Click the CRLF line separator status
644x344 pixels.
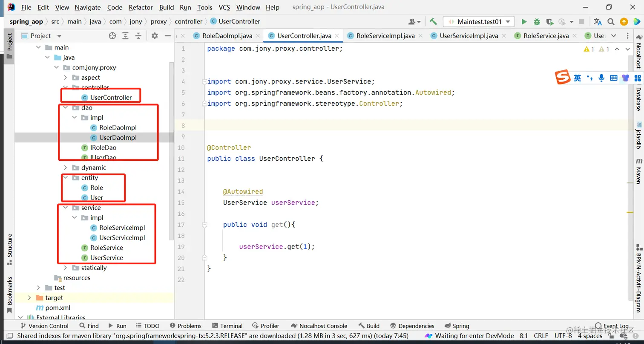[x=541, y=335]
